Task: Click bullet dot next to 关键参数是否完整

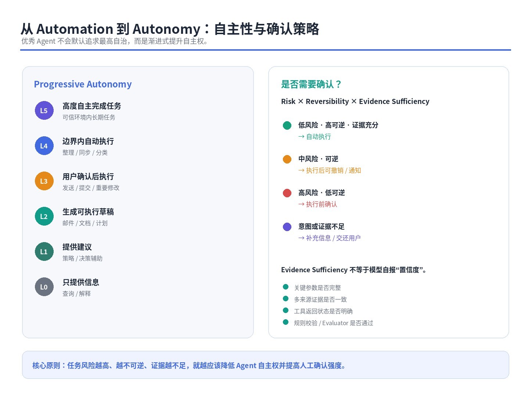Action: [x=285, y=287]
